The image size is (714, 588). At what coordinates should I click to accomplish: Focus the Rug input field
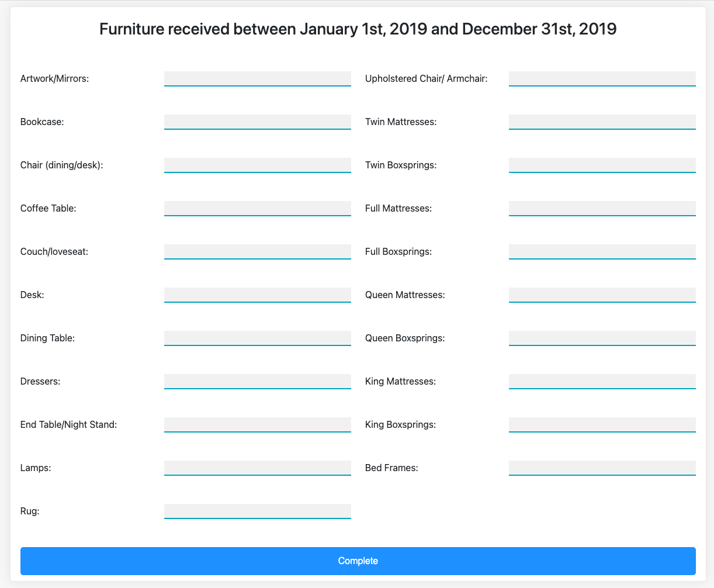(258, 511)
